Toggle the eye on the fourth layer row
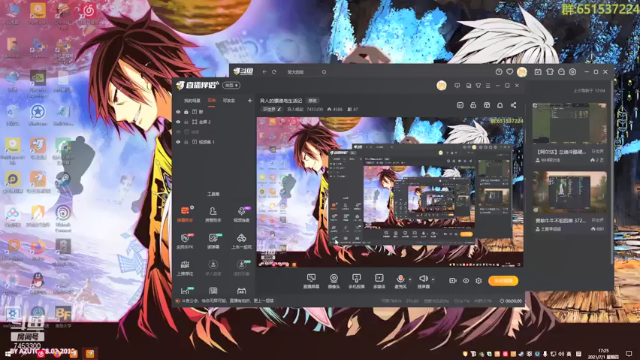This screenshot has width=640, height=360. (178, 142)
